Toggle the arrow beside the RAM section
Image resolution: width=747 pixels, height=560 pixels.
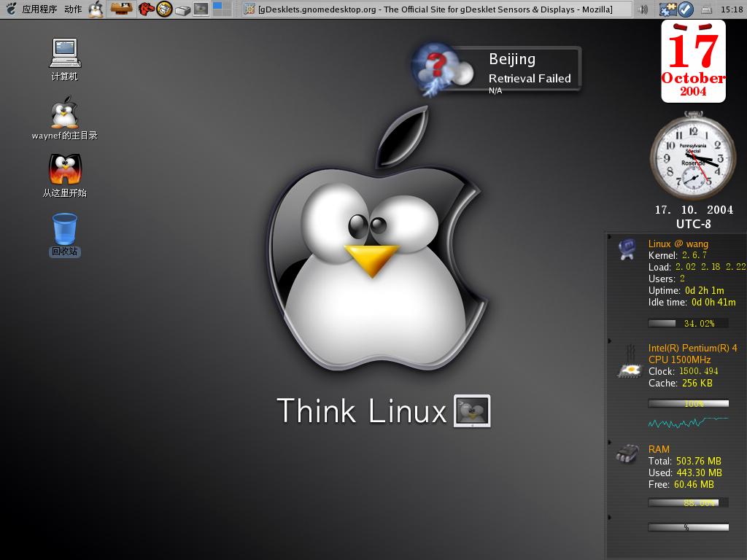[610, 442]
